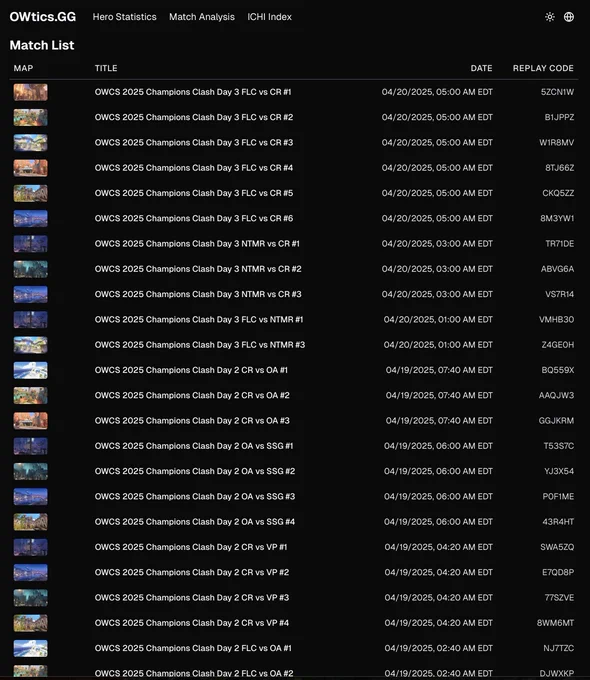Open map thumbnail for CR vs VP #3
The width and height of the screenshot is (590, 680).
click(x=30, y=598)
